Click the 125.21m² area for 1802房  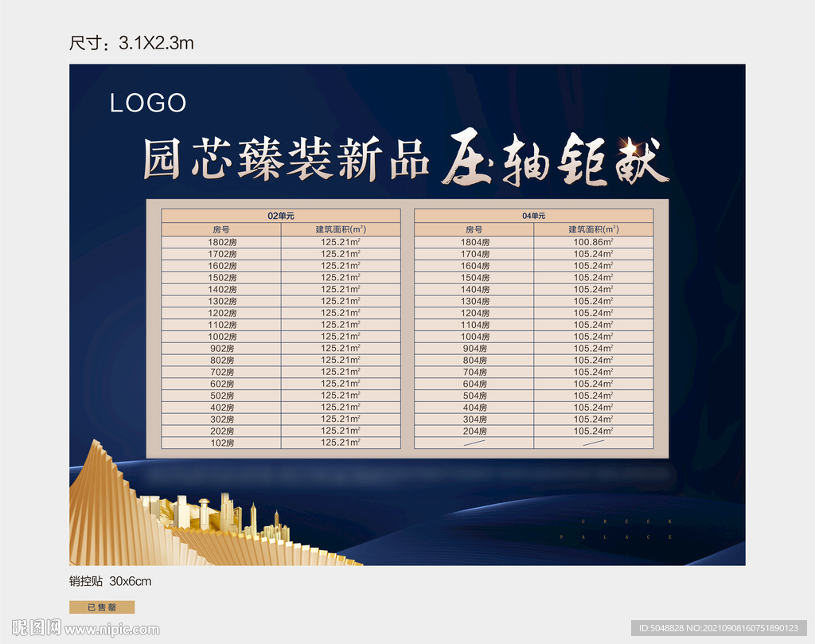click(x=341, y=242)
